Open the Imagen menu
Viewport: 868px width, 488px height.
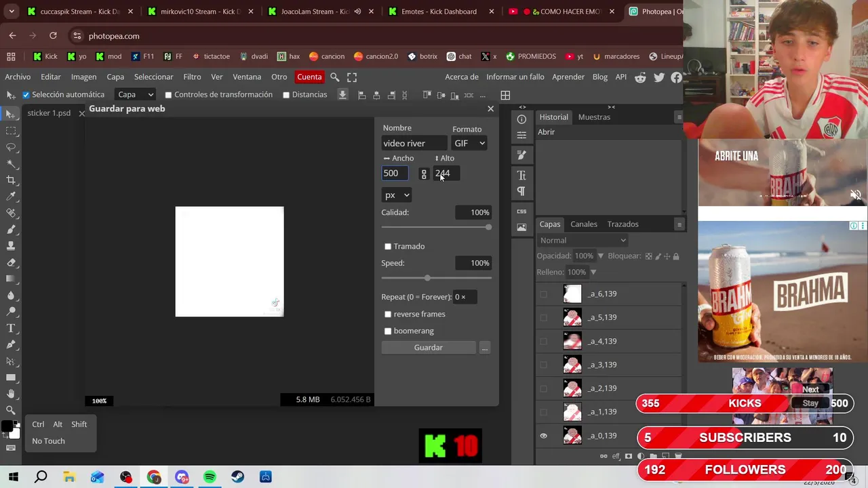click(83, 77)
